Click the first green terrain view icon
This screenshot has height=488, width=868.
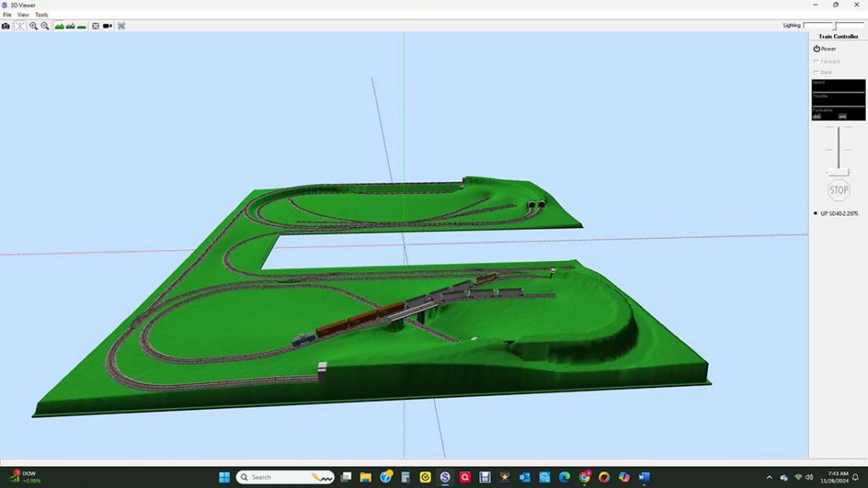(59, 26)
